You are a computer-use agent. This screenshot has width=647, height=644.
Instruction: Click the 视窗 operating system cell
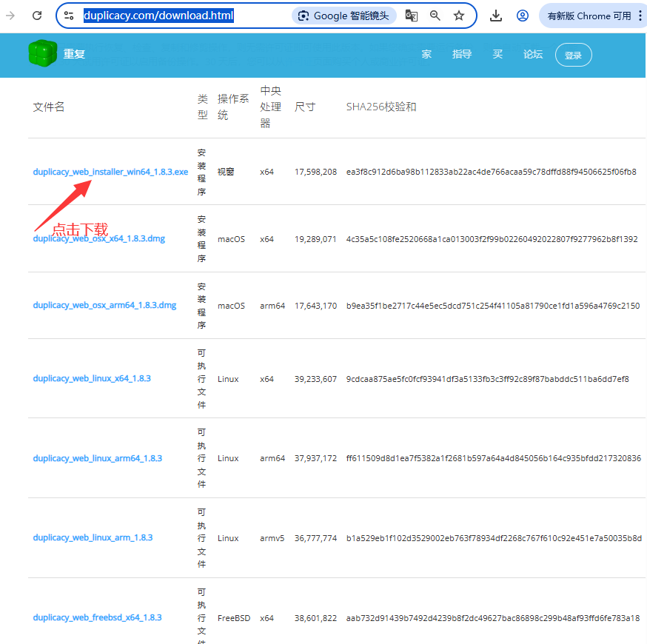tap(226, 172)
